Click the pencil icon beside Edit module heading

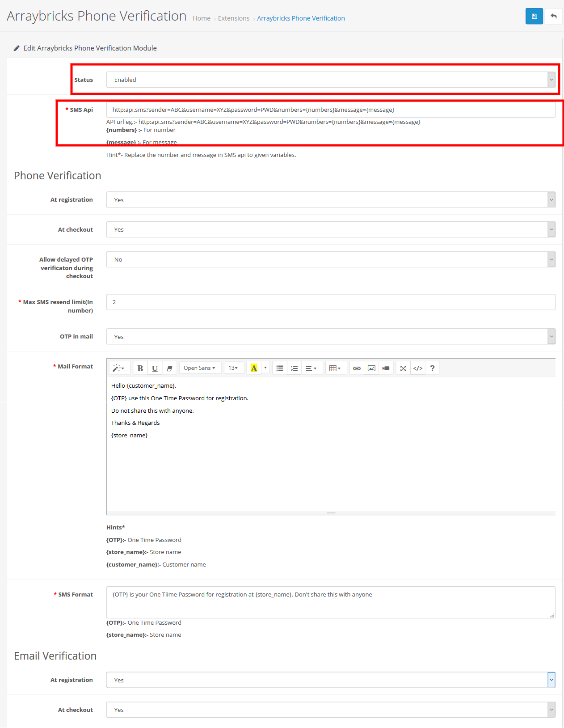pyautogui.click(x=17, y=48)
